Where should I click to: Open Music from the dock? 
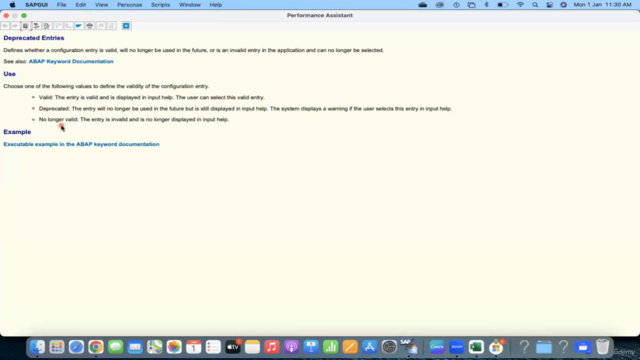tap(272, 347)
